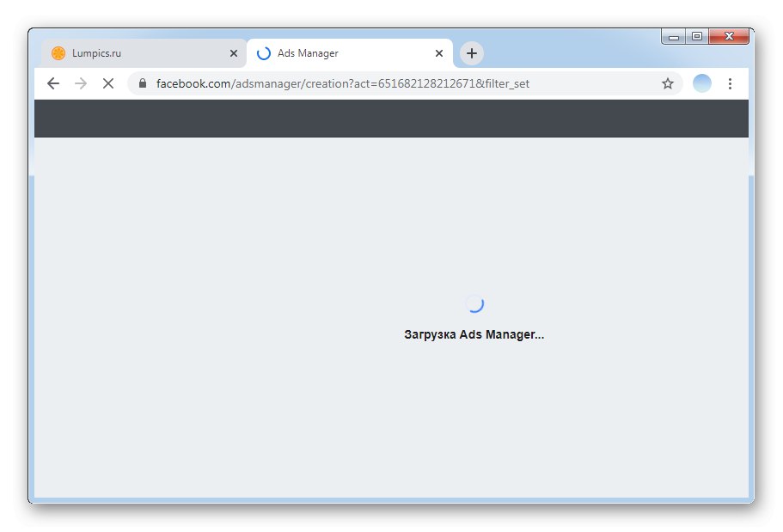Open the Chrome three-dot menu
783x532 pixels.
coord(730,83)
